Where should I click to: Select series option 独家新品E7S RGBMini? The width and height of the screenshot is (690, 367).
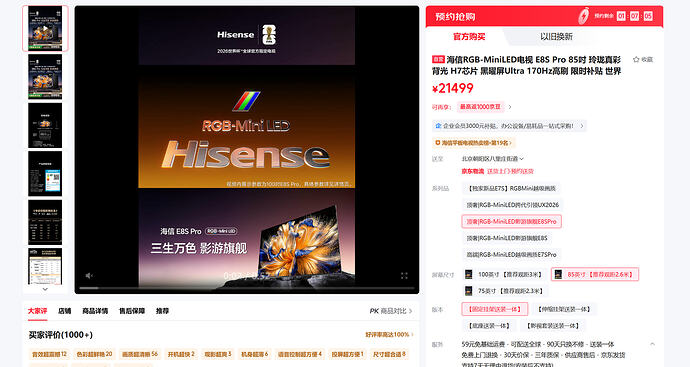click(x=511, y=188)
